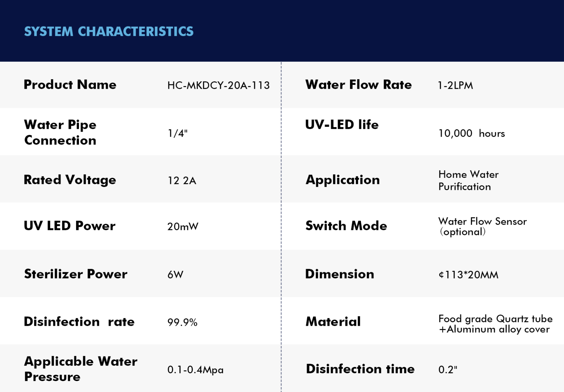Select the 1-2LPM flow rate value
The width and height of the screenshot is (564, 392).
pyautogui.click(x=455, y=86)
